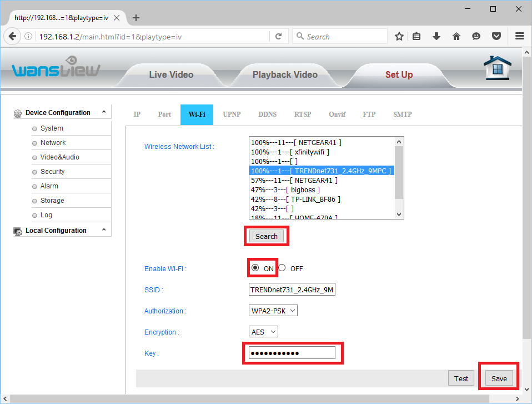This screenshot has height=404, width=532.
Task: Open the Encryption AES dropdown
Action: click(x=263, y=332)
